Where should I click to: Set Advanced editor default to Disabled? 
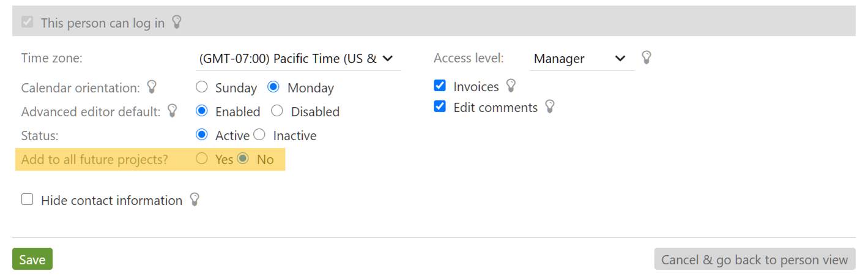tap(277, 111)
